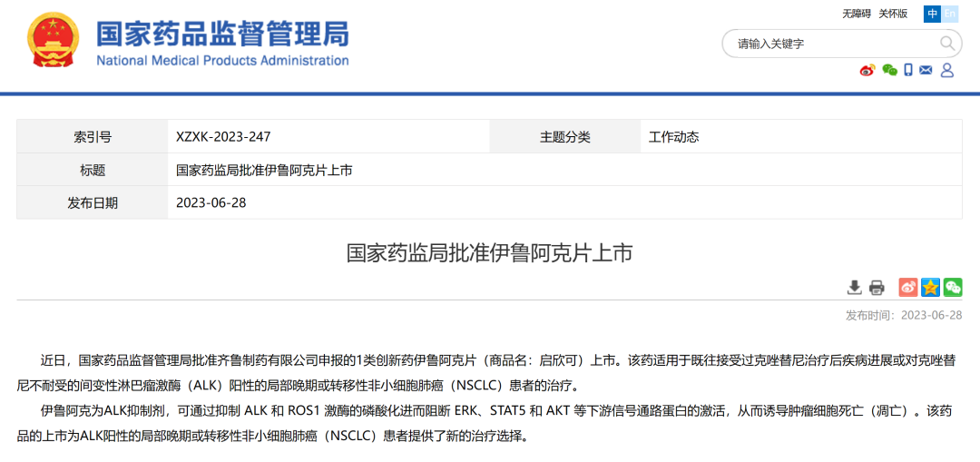
Task: Click the 工作动态 category value
Action: click(x=673, y=137)
